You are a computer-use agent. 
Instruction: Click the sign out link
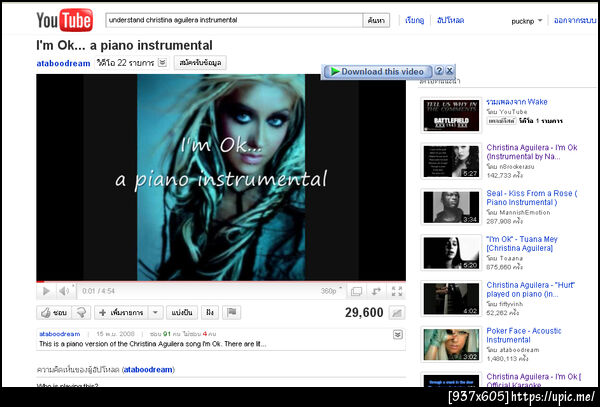point(575,20)
